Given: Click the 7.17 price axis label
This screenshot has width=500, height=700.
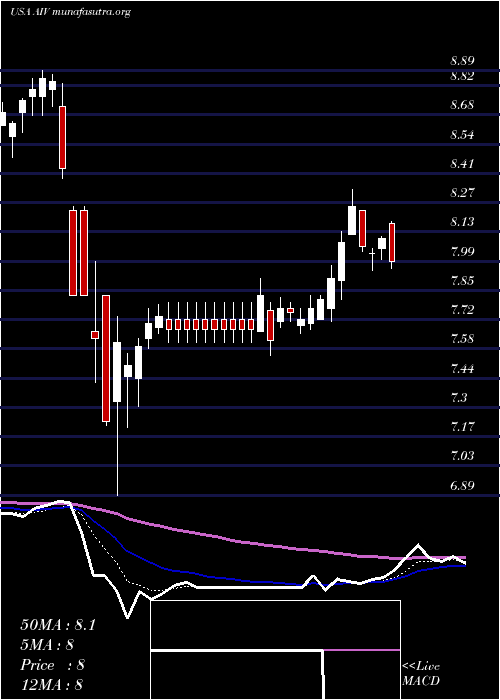Looking at the screenshot, I should (462, 427).
